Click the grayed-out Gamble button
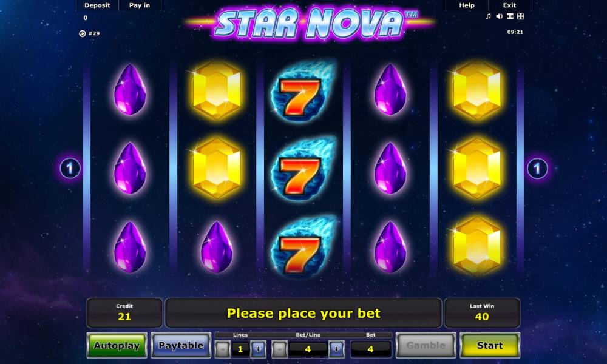Image resolution: width=607 pixels, height=364 pixels. tap(426, 345)
